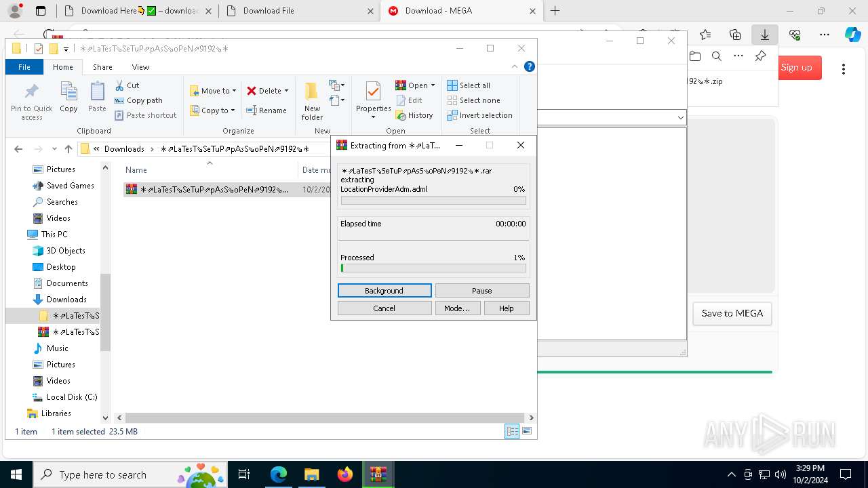Image resolution: width=868 pixels, height=488 pixels.
Task: Select Documents in navigation tree
Action: click(67, 283)
